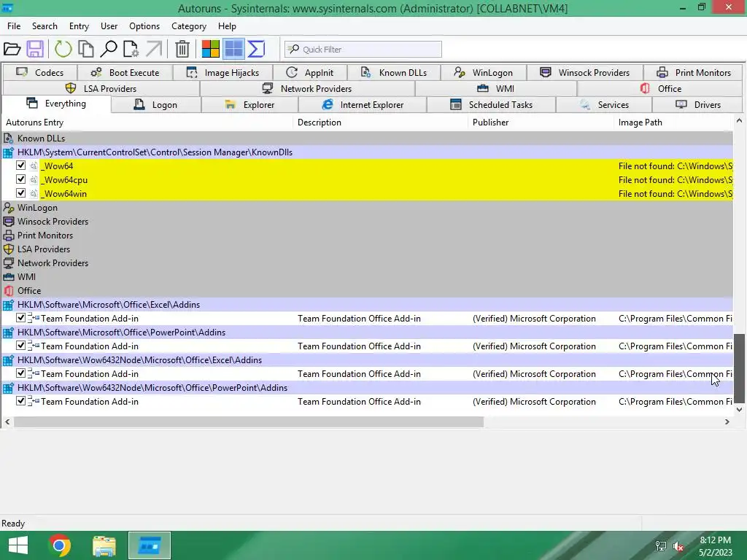Switch to the Codecs tab
The height and width of the screenshot is (560, 747).
point(40,72)
